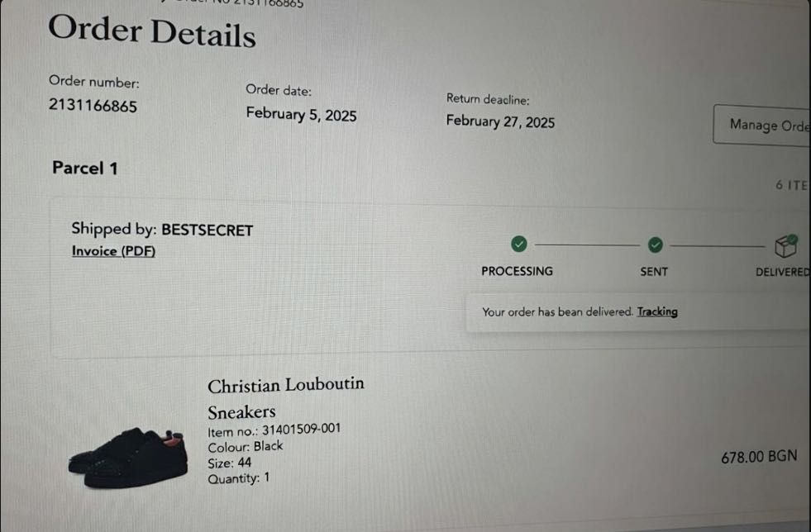Viewport: 811px width, 532px height.
Task: Click the Processing step green checkmark icon
Action: [518, 244]
